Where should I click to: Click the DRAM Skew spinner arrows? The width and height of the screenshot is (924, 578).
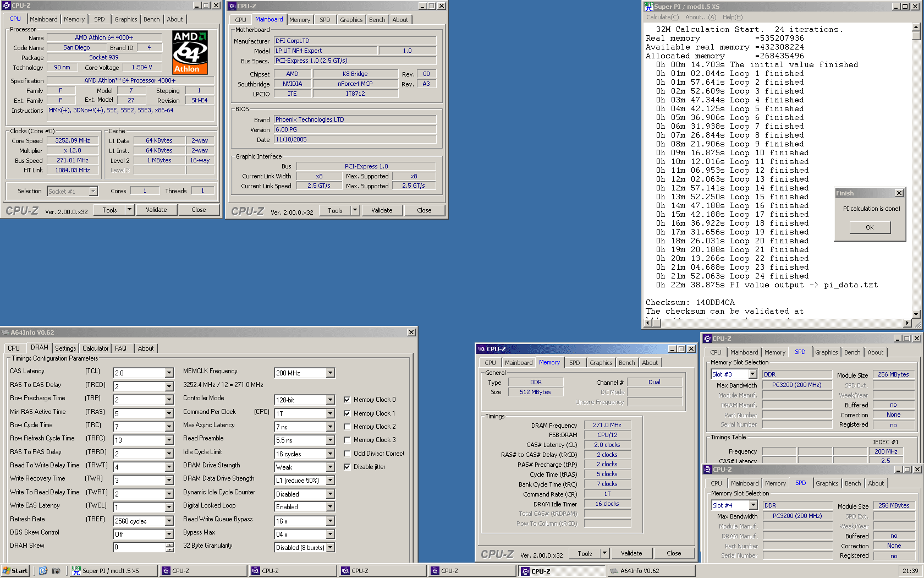click(169, 547)
